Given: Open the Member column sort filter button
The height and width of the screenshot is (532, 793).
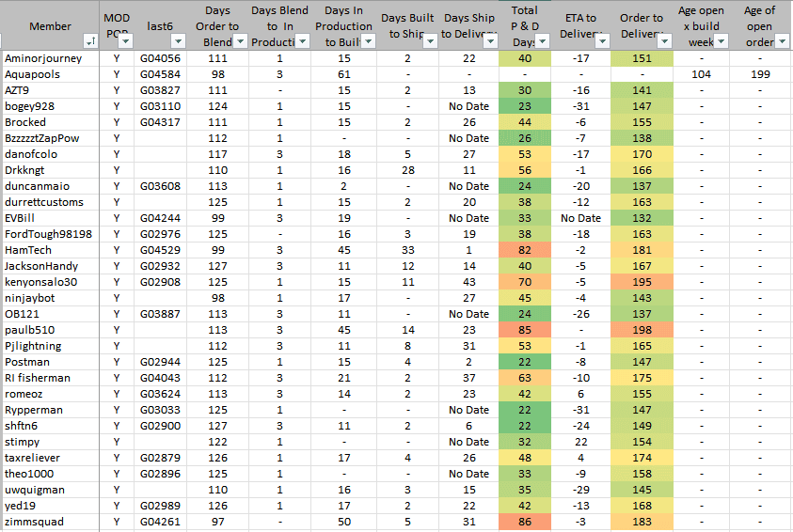Looking at the screenshot, I should click(90, 42).
